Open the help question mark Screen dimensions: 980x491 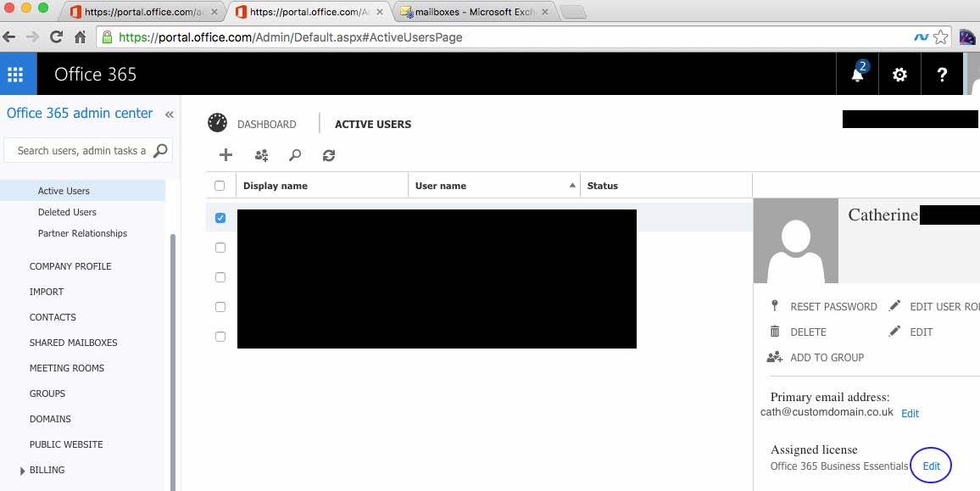click(x=942, y=75)
